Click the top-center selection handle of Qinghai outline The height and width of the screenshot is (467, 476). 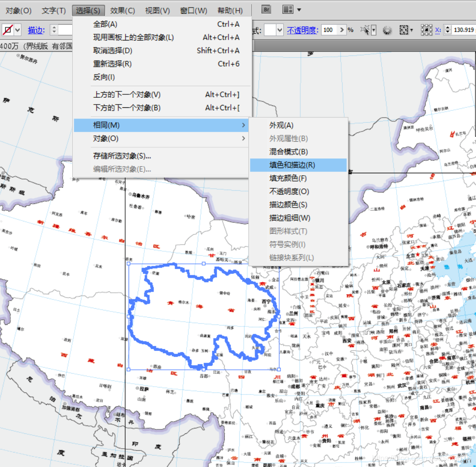pos(204,263)
